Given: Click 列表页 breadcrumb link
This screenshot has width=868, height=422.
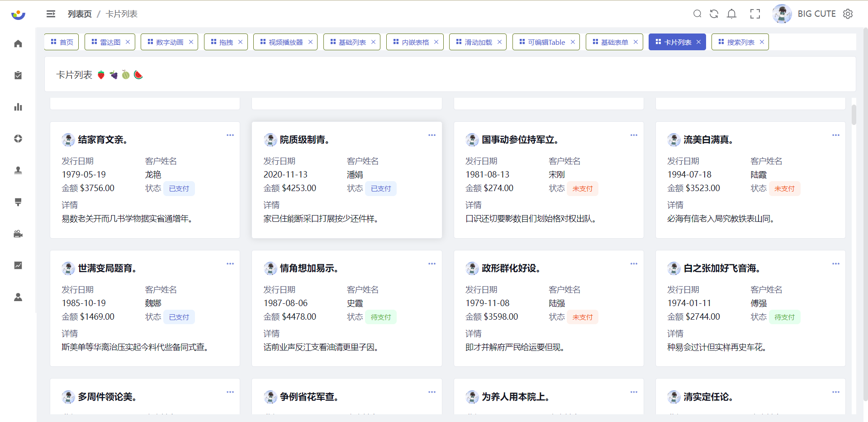Looking at the screenshot, I should tap(80, 14).
